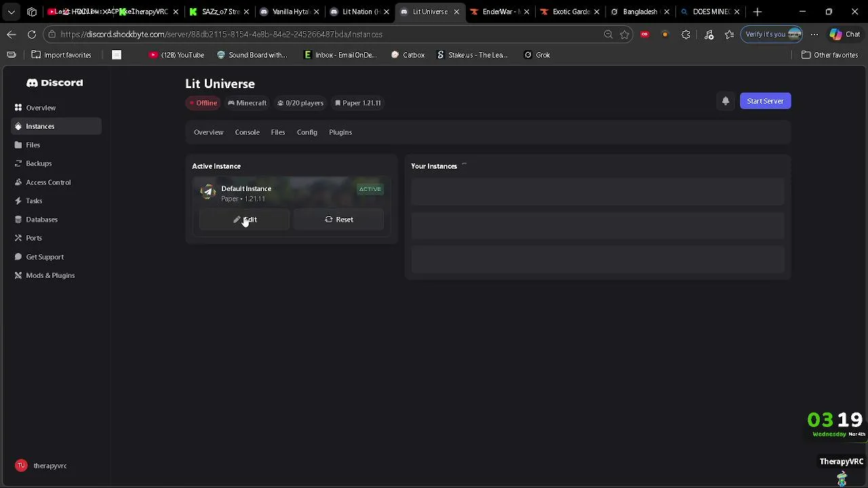Open Backups in the sidebar
Image resolution: width=868 pixels, height=488 pixels.
click(x=56, y=163)
